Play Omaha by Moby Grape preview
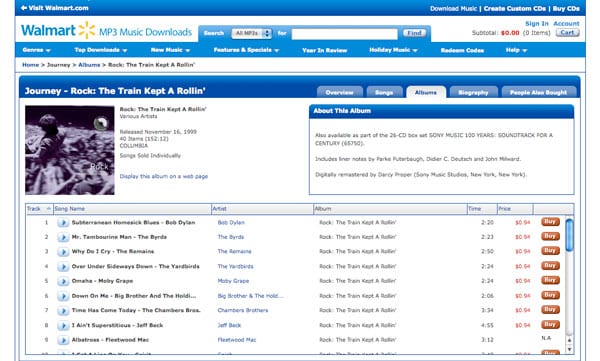The width and height of the screenshot is (600, 361). pyautogui.click(x=63, y=281)
